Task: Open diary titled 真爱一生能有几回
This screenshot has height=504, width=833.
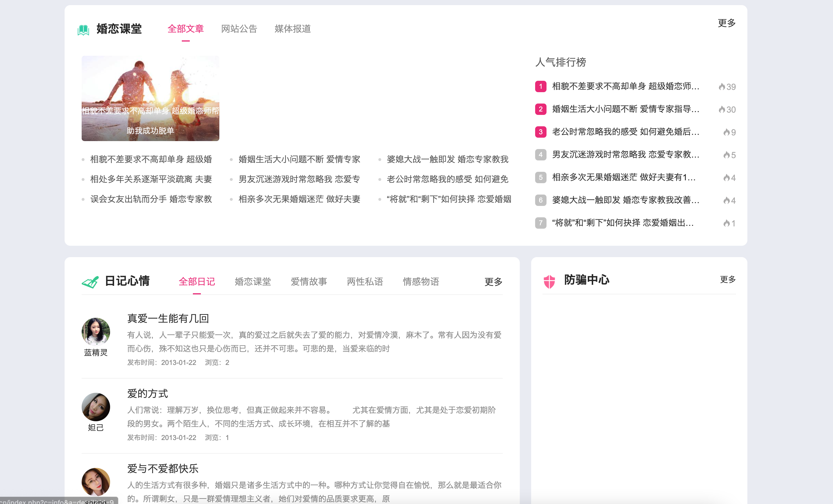Action: 168,319
